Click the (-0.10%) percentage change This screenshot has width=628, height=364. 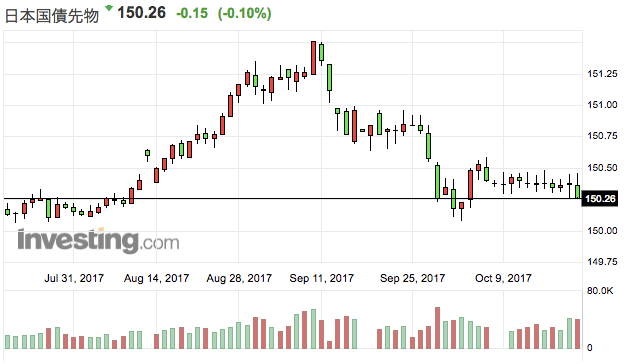[x=244, y=14]
